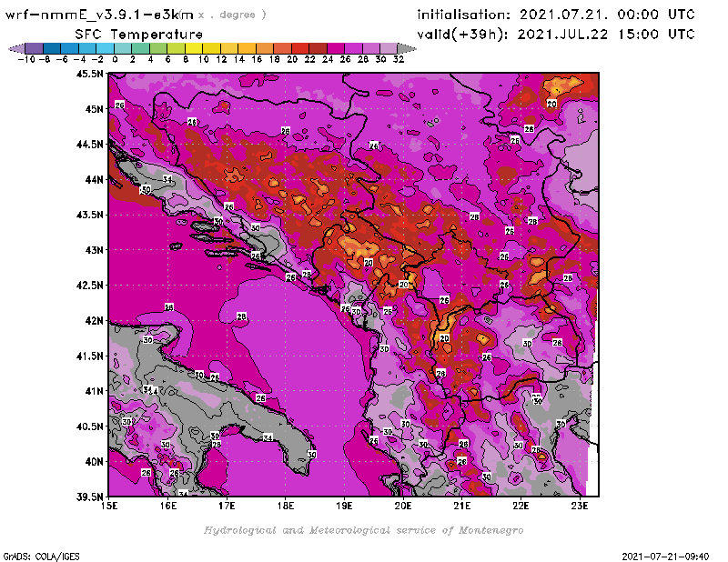
Task: Click the model title wrf-nmmE_v3.9.1-e3km
Action: [x=100, y=15]
